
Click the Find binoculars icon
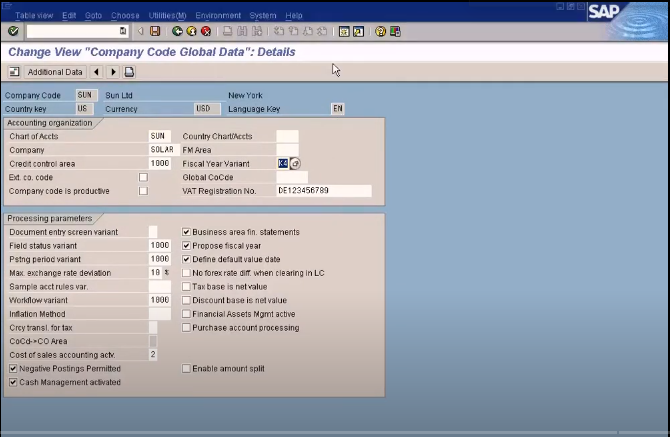[x=242, y=31]
